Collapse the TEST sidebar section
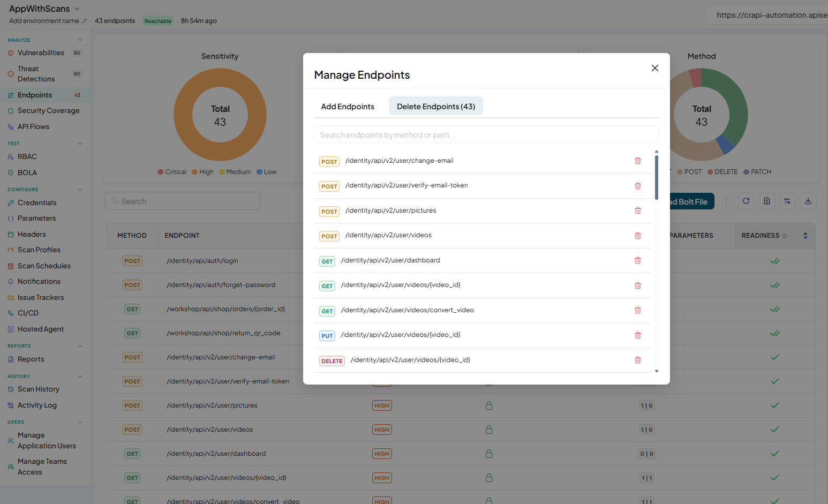828x504 pixels. pos(80,144)
